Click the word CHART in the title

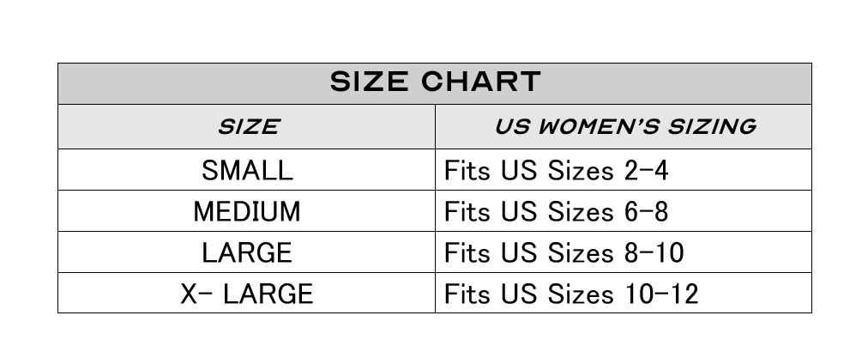[x=480, y=82]
